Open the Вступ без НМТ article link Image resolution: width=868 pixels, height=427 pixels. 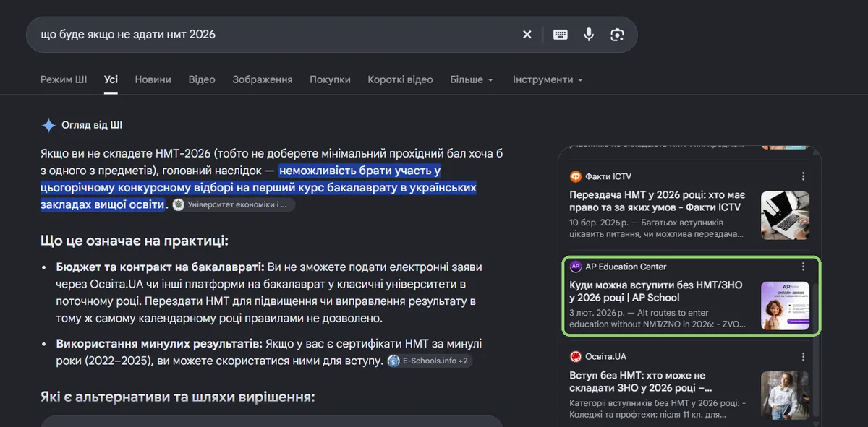click(x=642, y=381)
